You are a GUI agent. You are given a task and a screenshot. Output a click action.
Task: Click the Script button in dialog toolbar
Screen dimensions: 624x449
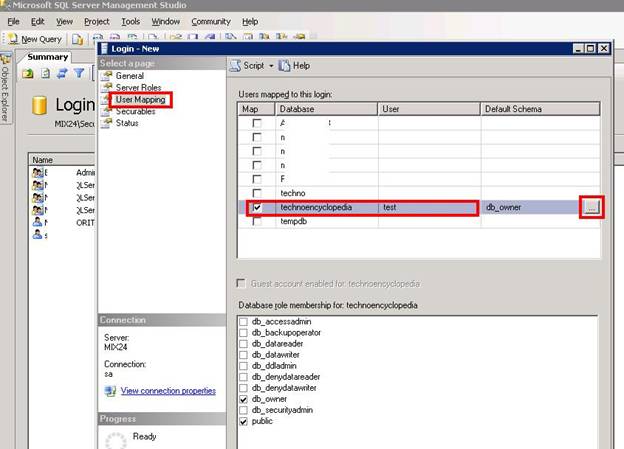tap(248, 66)
